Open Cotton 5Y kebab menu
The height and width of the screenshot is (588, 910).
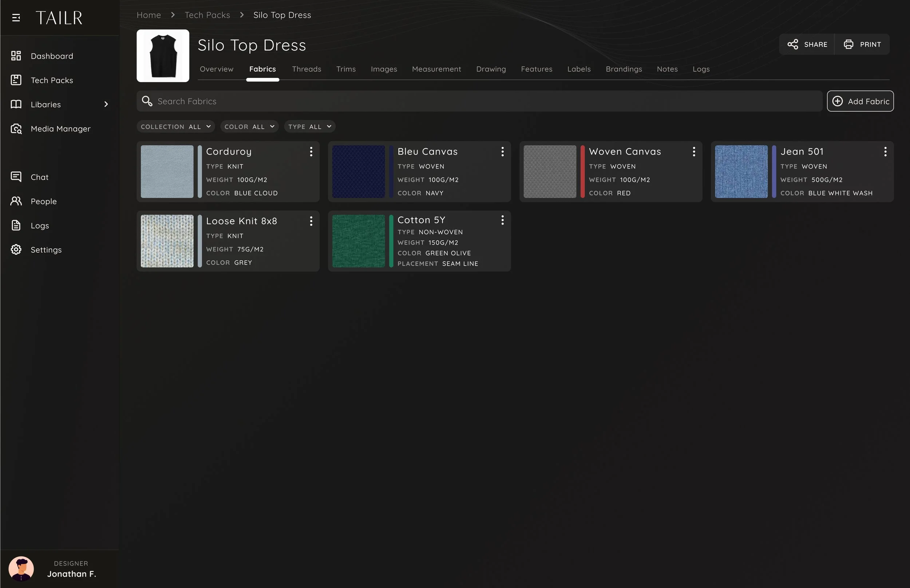503,220
